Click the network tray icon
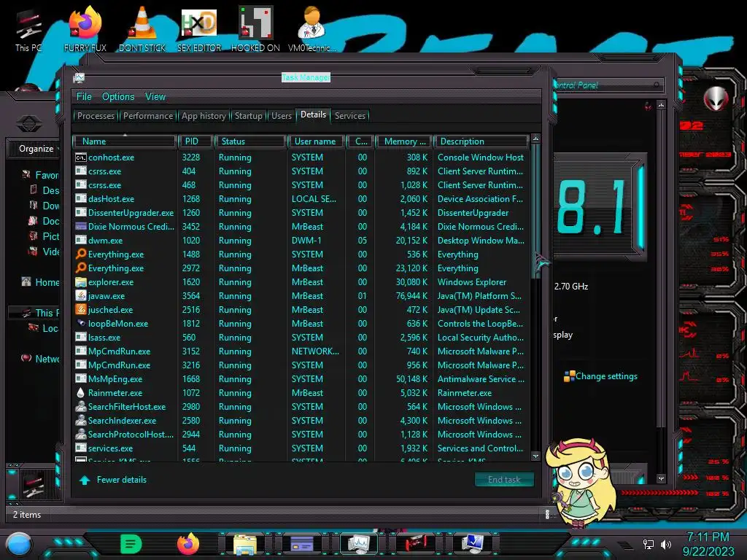This screenshot has height=560, width=747. tap(648, 544)
